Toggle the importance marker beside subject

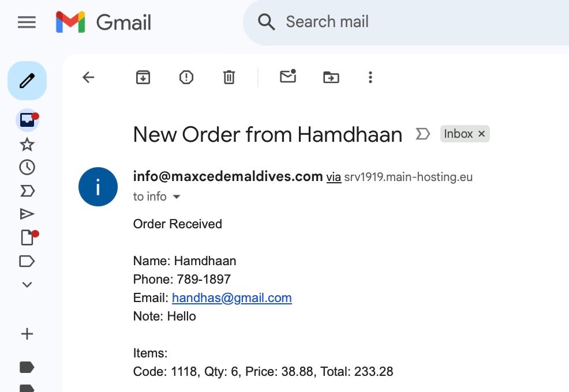tap(423, 134)
